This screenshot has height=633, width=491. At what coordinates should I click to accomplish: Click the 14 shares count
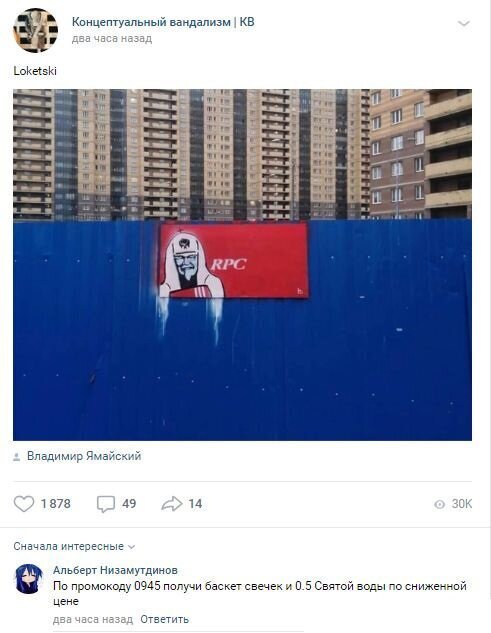pos(195,504)
